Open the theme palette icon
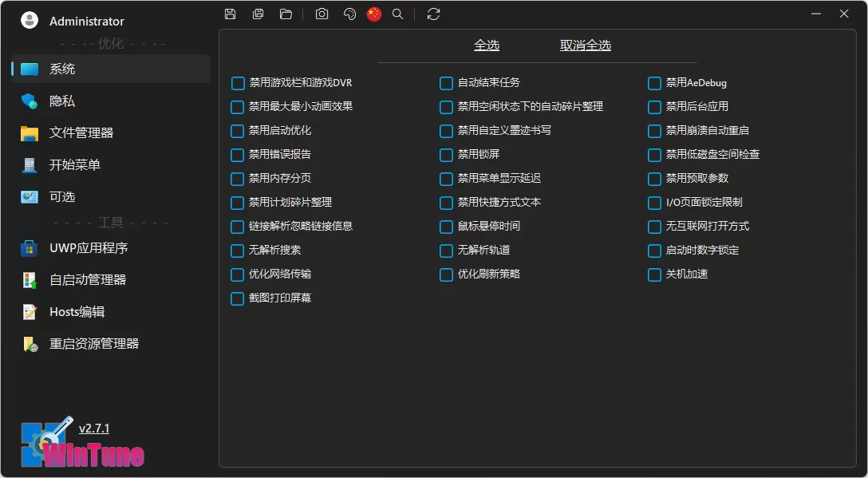This screenshot has width=868, height=478. tap(349, 14)
